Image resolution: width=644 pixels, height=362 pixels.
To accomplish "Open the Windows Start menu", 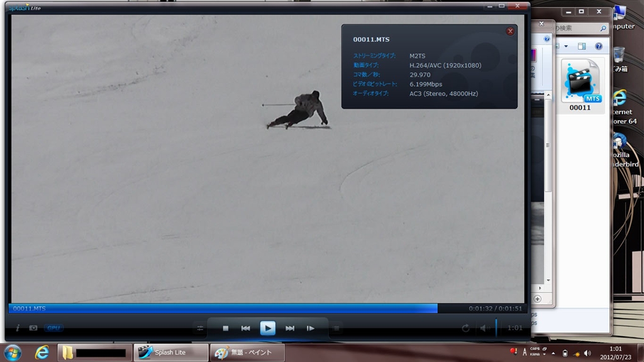I will (13, 353).
